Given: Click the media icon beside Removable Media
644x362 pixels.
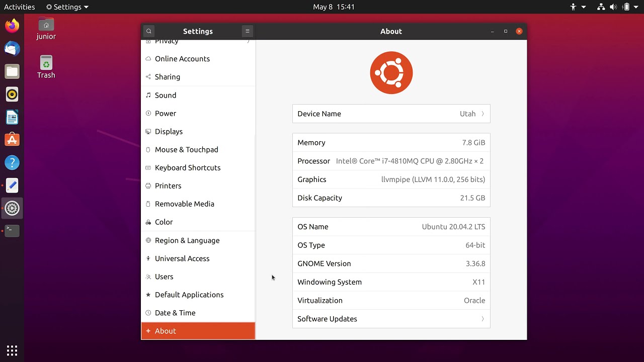Looking at the screenshot, I should point(148,204).
